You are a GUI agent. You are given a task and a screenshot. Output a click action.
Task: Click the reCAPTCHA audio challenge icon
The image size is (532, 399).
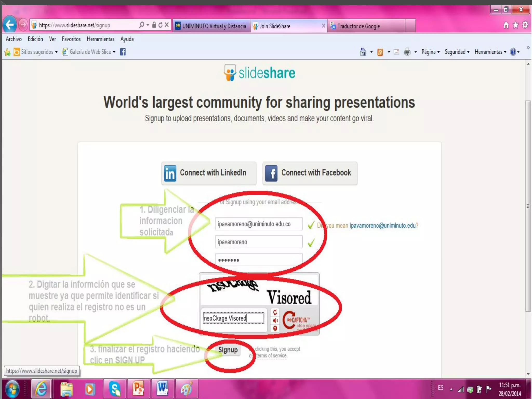tap(275, 321)
